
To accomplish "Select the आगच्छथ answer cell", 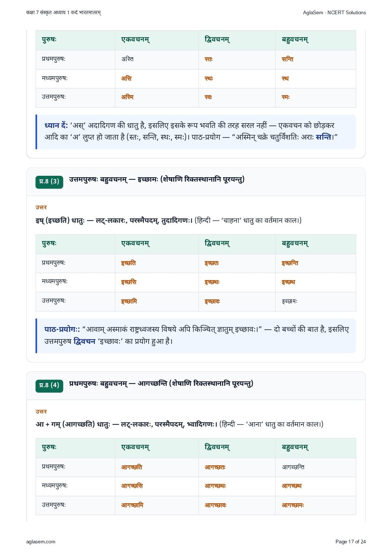I will 315,486.
